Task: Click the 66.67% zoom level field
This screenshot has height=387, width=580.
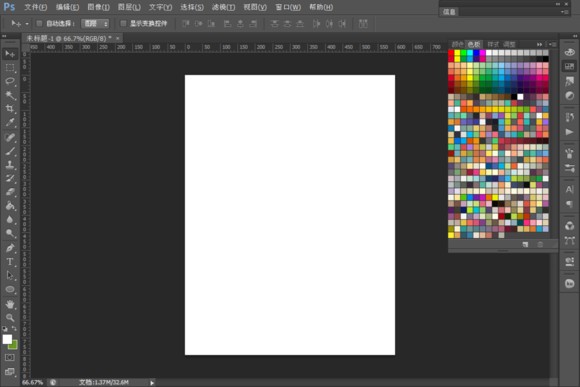Action: click(x=33, y=383)
